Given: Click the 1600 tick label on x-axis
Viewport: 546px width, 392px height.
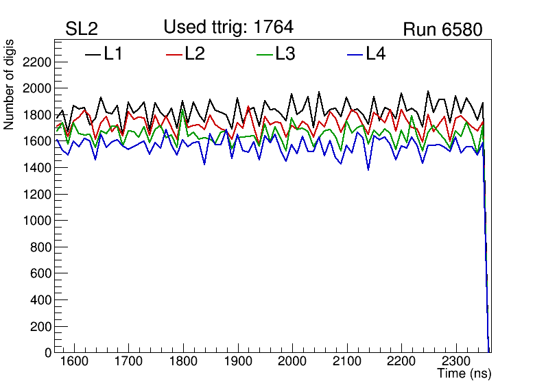Looking at the screenshot, I should pos(74,362).
